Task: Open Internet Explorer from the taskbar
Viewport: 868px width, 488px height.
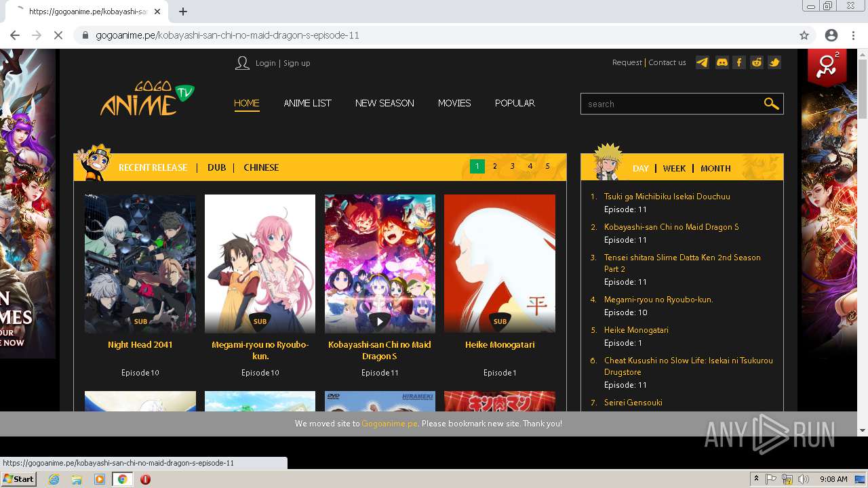Action: 54,479
